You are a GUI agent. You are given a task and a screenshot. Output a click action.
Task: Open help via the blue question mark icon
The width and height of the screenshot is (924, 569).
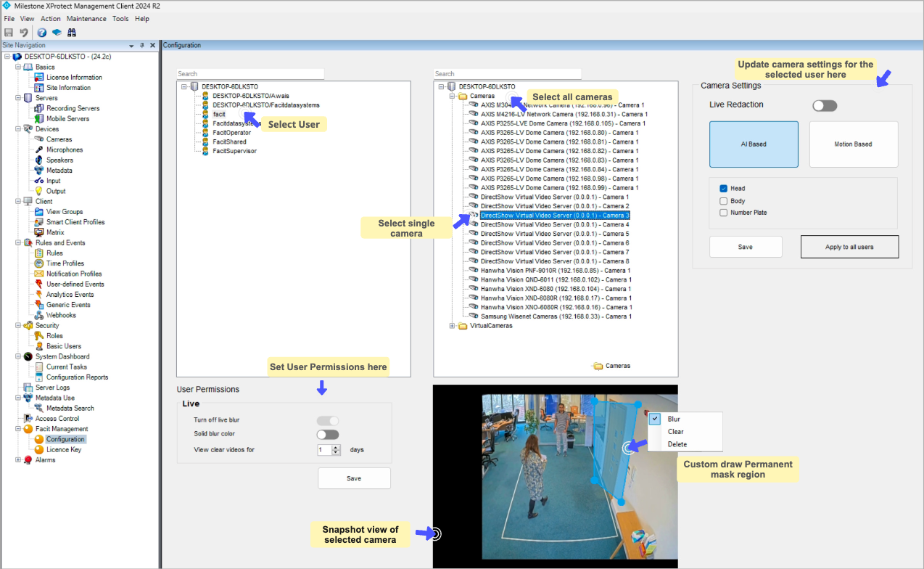click(42, 33)
